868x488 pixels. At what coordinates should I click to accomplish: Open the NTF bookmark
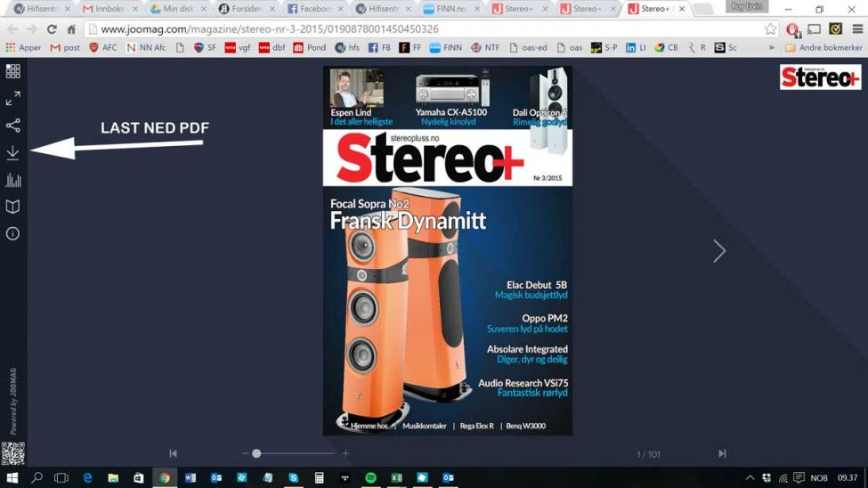tap(485, 47)
